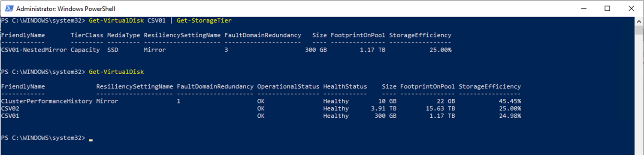The height and width of the screenshot is (155, 644).
Task: Click the ClusterPerformanceHistory disk name
Action: (47, 101)
